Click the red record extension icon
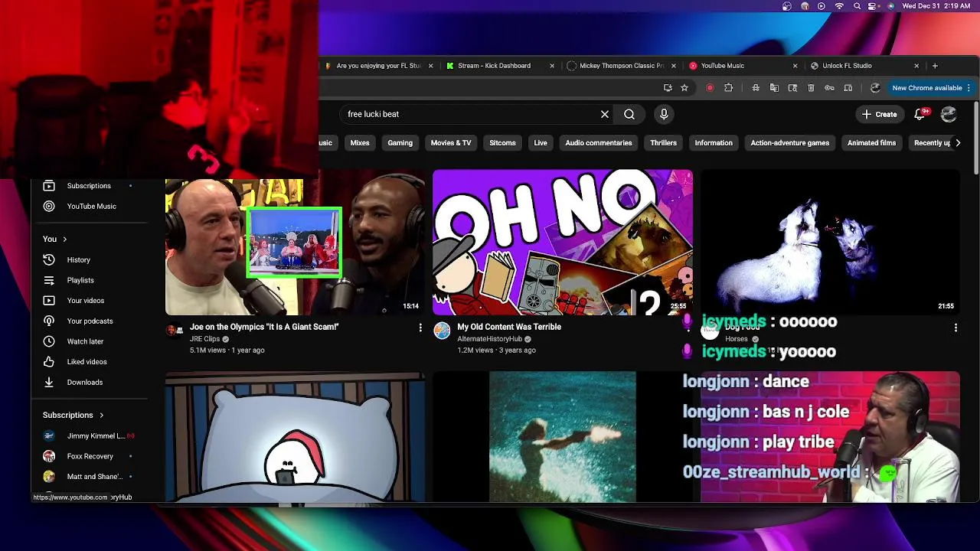Image resolution: width=980 pixels, height=551 pixels. [x=710, y=88]
